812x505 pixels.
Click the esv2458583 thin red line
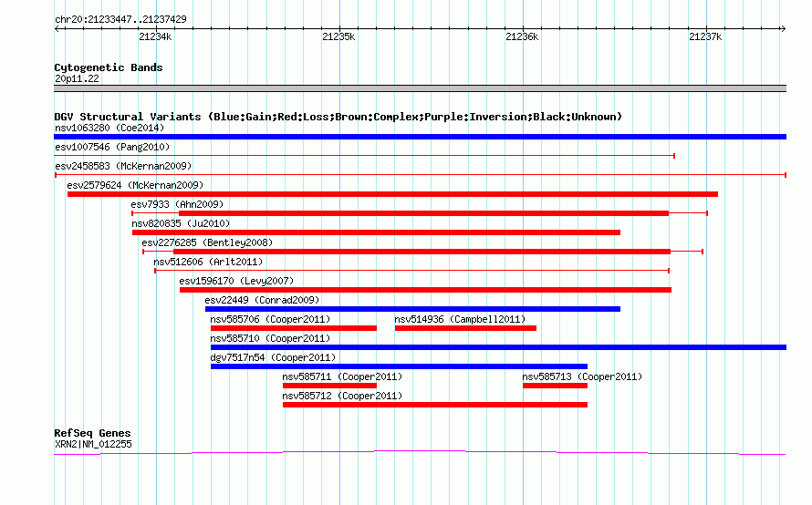click(x=421, y=175)
